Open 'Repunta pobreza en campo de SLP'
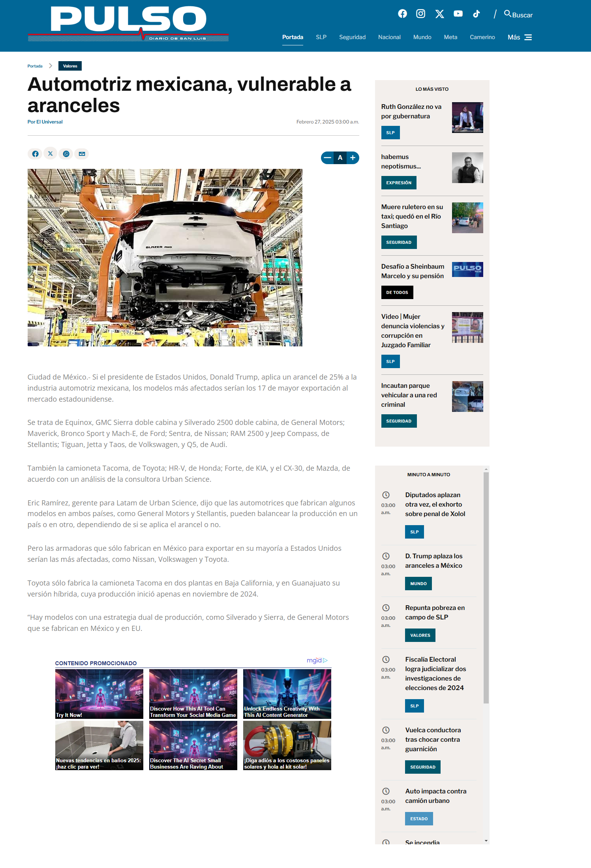The height and width of the screenshot is (868, 591). pos(435,612)
